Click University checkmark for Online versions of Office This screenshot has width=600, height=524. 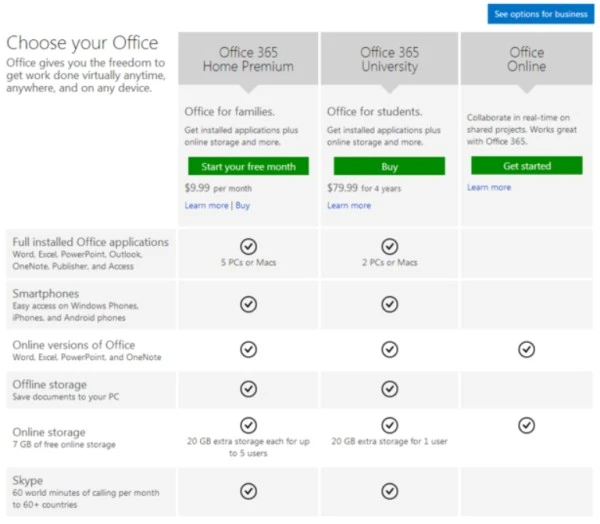(390, 349)
